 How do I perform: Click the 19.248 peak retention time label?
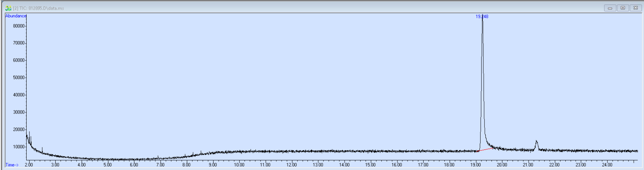pyautogui.click(x=482, y=17)
